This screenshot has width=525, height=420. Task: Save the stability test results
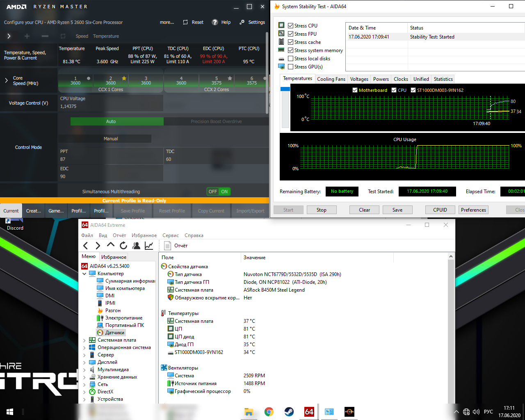(397, 210)
